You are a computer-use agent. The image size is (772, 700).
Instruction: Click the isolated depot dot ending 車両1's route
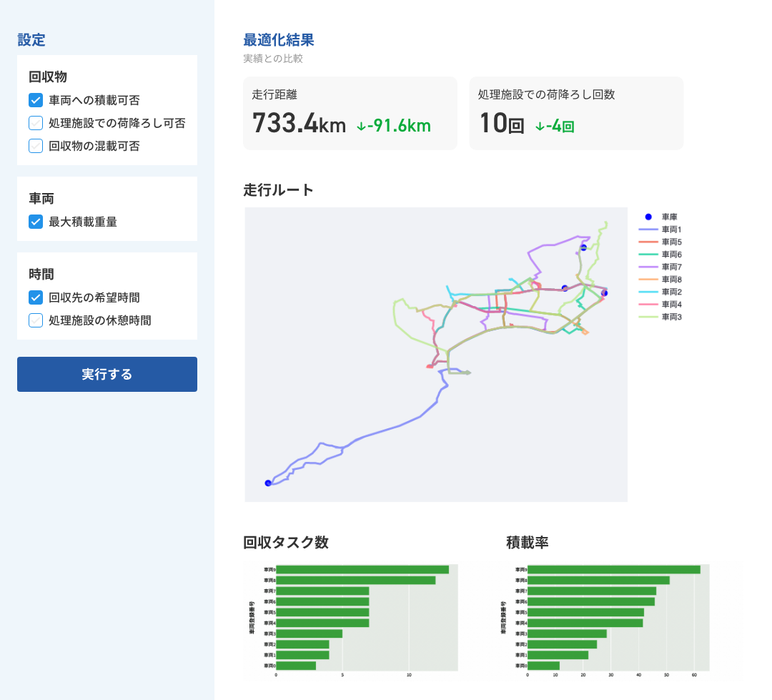click(268, 483)
